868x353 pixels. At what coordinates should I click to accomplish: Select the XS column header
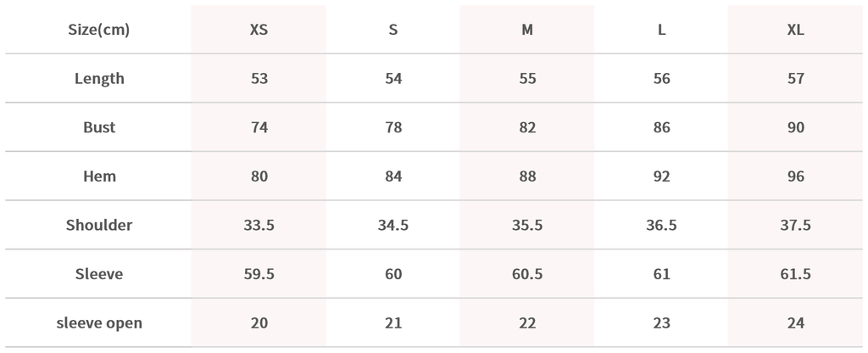pyautogui.click(x=259, y=30)
